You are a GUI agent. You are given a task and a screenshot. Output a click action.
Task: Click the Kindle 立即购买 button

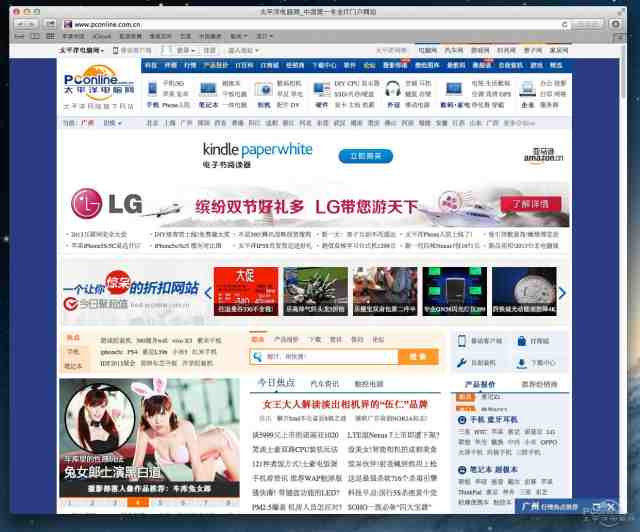[366, 156]
